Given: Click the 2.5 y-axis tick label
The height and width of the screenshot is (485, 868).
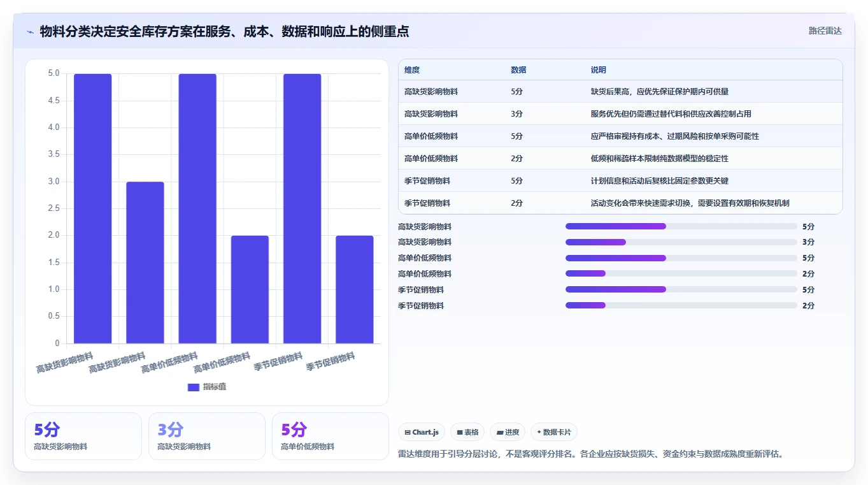Looking at the screenshot, I should (x=54, y=208).
